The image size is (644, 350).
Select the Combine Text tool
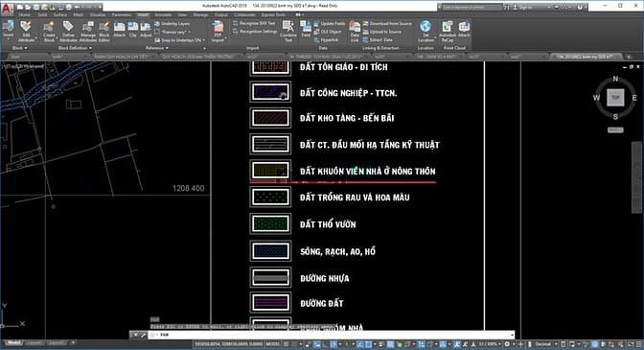point(288,32)
